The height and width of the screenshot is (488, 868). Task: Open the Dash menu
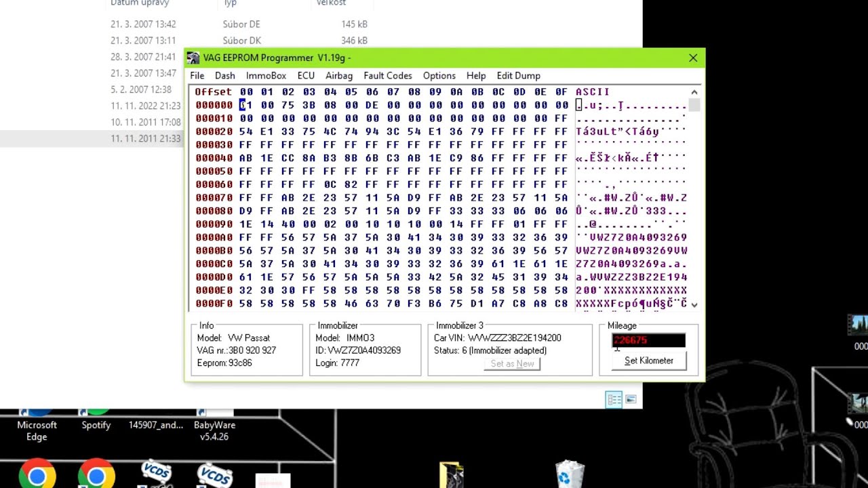click(224, 75)
